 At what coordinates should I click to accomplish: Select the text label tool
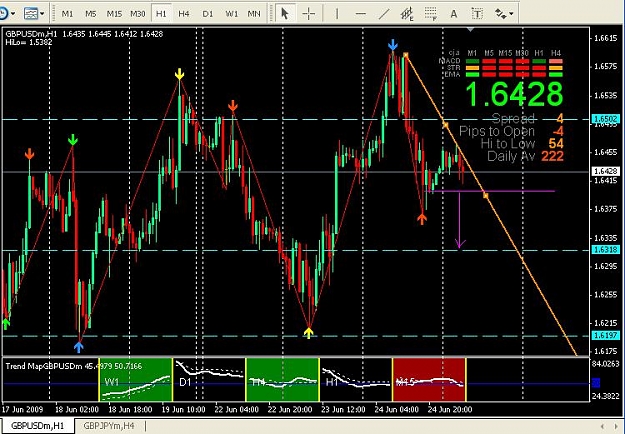click(477, 14)
